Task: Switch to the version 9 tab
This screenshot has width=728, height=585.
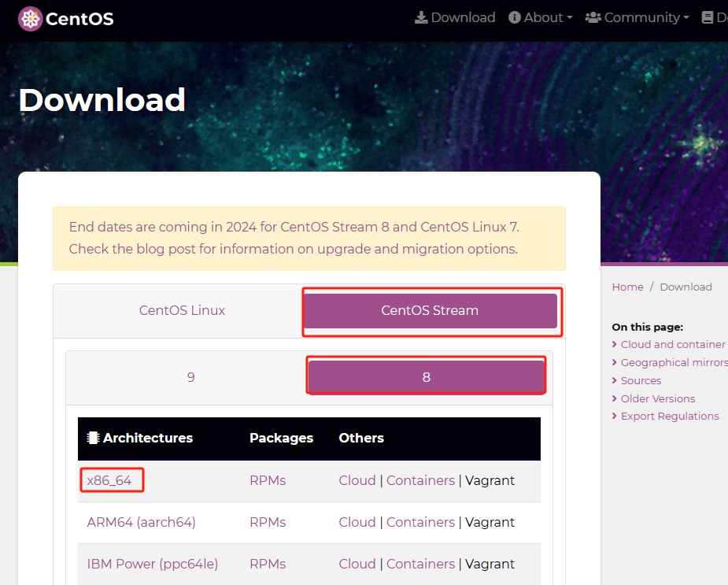Action: click(190, 377)
